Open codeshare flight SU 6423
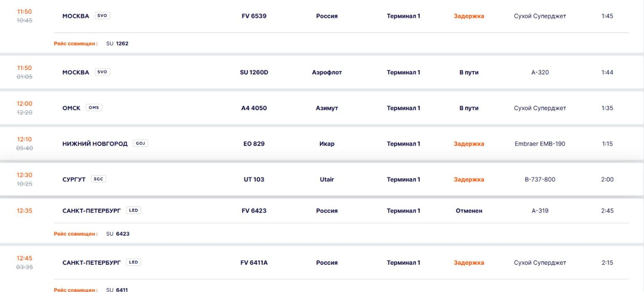Viewport: 644px width, 292px height. tap(118, 234)
